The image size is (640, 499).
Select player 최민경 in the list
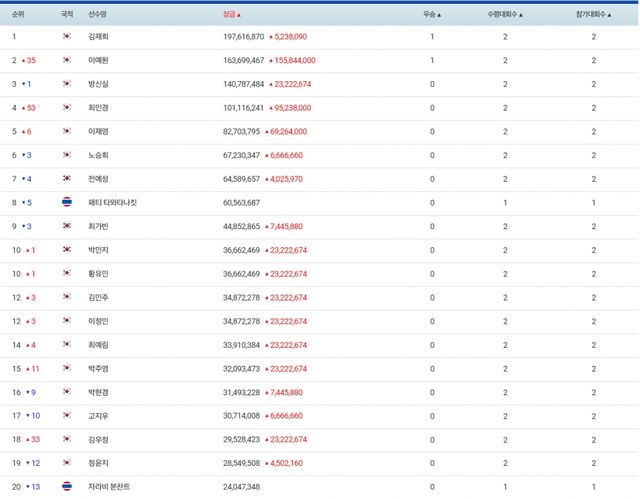coord(98,108)
